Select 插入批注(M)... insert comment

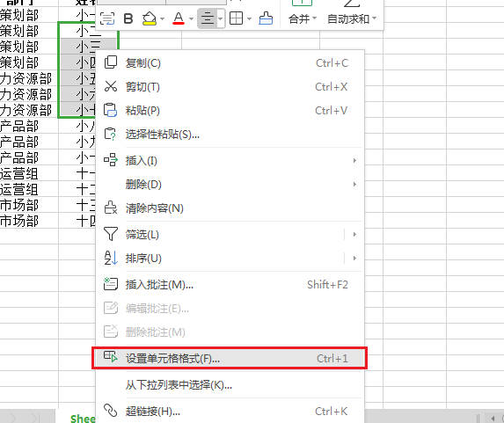(x=230, y=284)
